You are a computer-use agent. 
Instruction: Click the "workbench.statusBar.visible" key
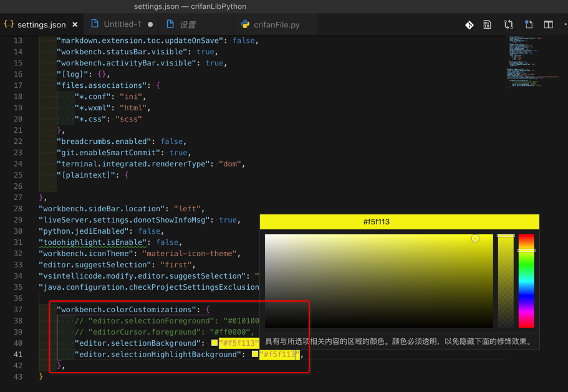122,52
